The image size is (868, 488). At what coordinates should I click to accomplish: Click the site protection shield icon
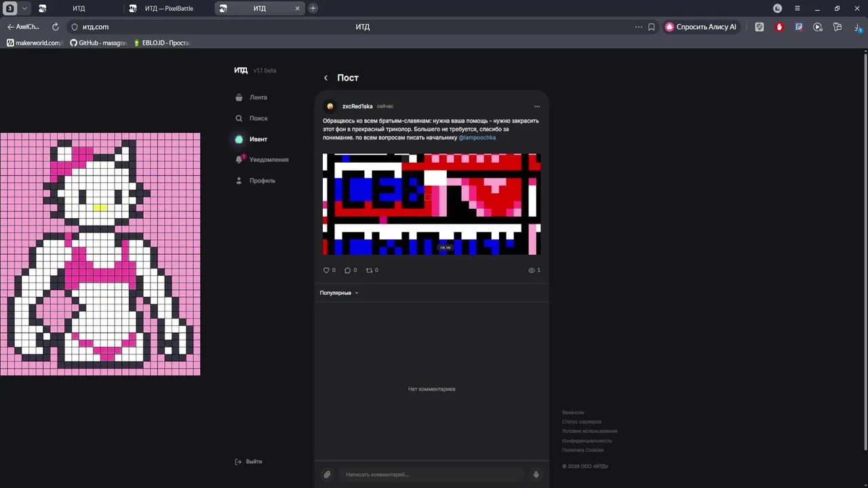click(75, 27)
